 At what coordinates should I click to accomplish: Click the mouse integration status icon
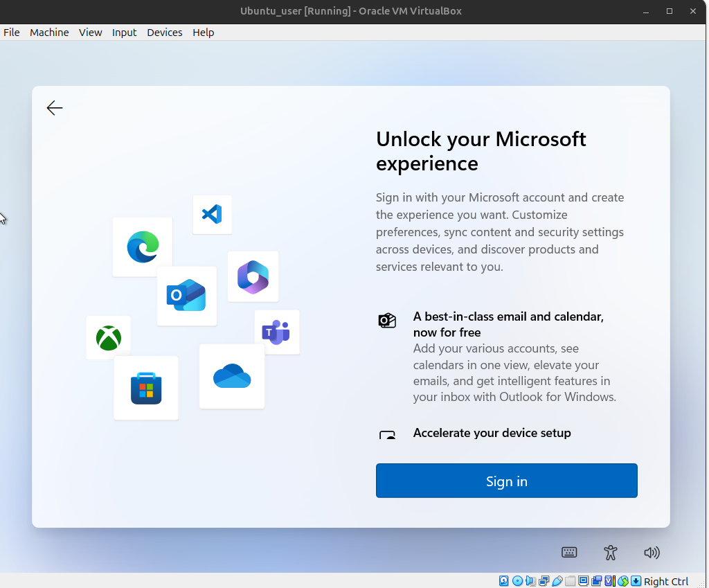coord(623,581)
